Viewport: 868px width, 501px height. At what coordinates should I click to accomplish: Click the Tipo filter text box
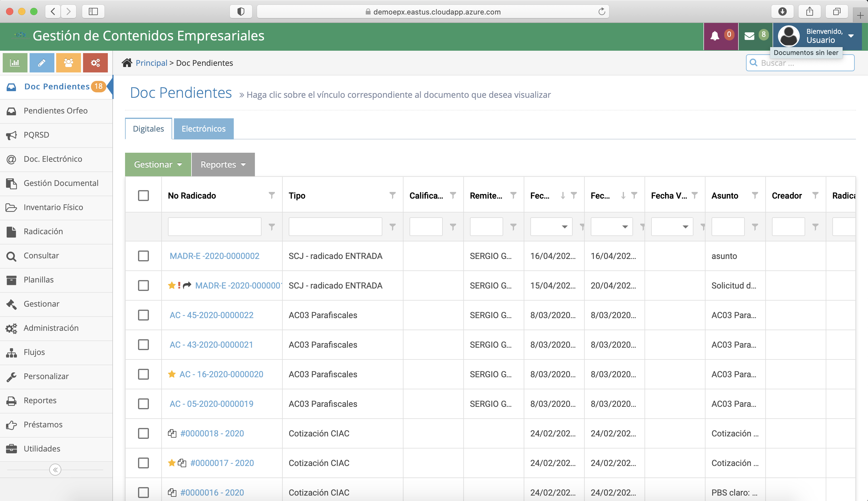tap(335, 227)
